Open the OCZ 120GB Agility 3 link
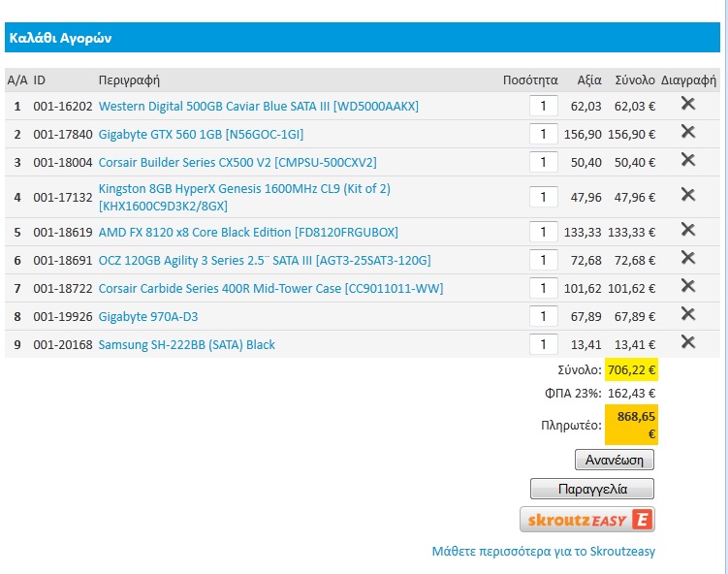This screenshot has height=574, width=728. tap(265, 261)
